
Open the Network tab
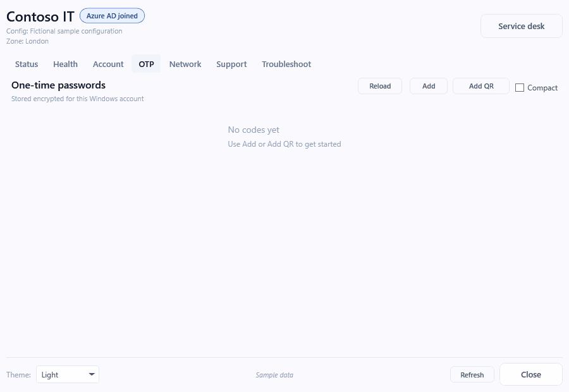point(185,64)
